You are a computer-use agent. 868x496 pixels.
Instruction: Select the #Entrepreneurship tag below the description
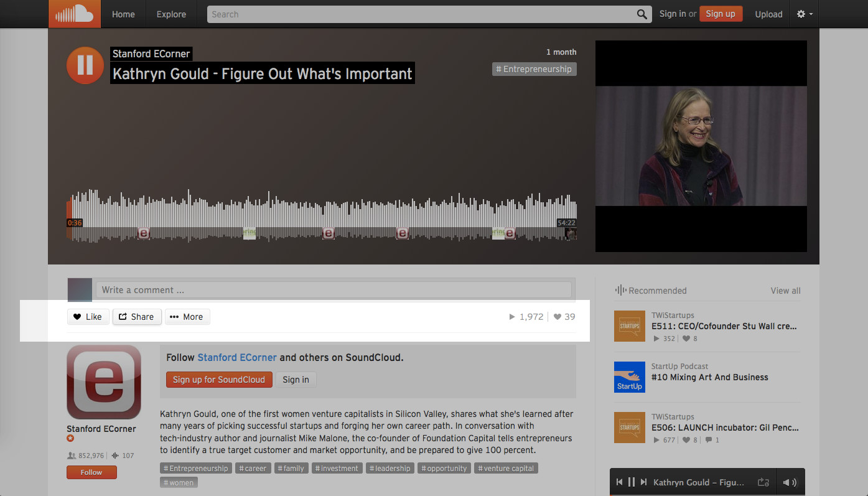[x=196, y=469]
